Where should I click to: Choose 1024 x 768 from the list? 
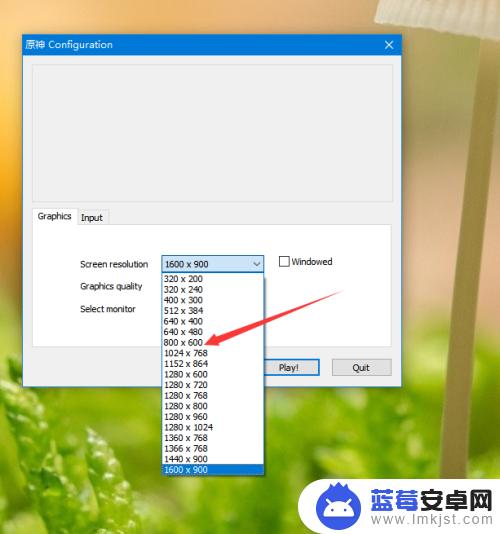pyautogui.click(x=213, y=353)
